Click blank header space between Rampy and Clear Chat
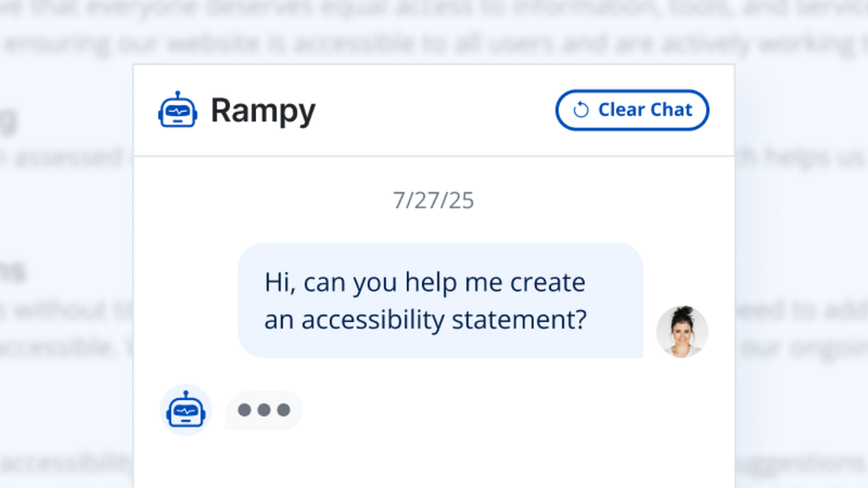 tap(432, 110)
